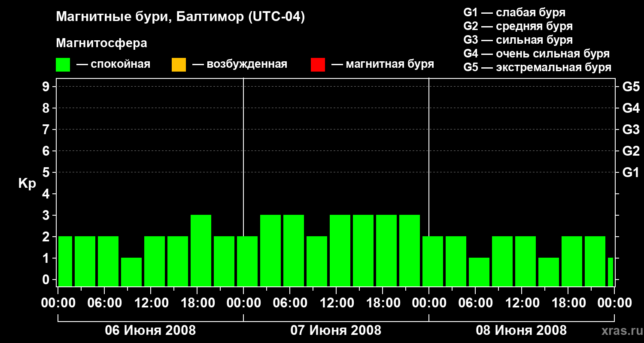Click the Kp 2 bar starting 09:00 on 07 Июня
The height and width of the screenshot is (343, 644).
tap(317, 261)
